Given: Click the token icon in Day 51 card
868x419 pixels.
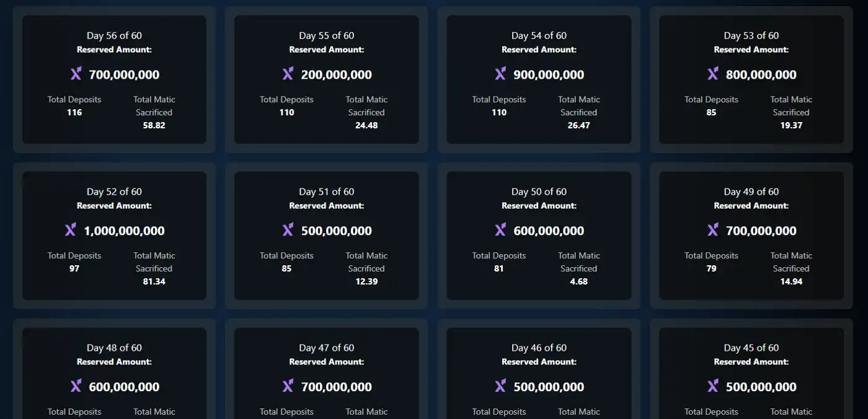Looking at the screenshot, I should 288,231.
